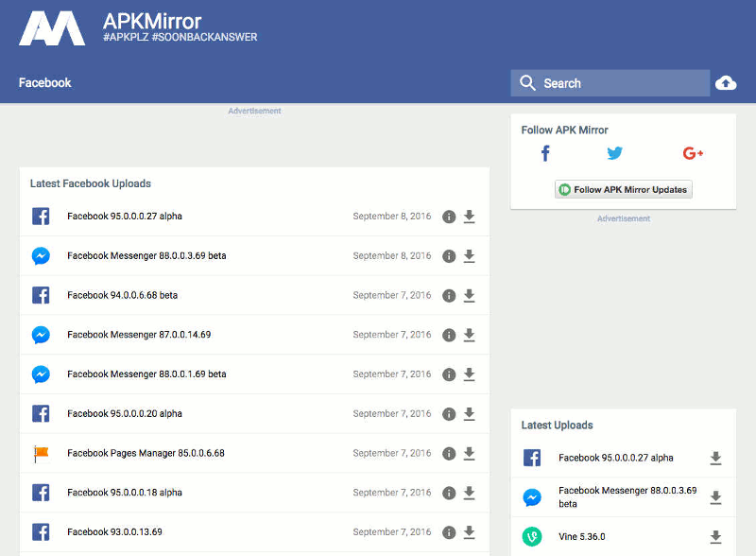
Task: Open info icon for Facebook 93.0.0.13.69
Action: pyautogui.click(x=449, y=532)
